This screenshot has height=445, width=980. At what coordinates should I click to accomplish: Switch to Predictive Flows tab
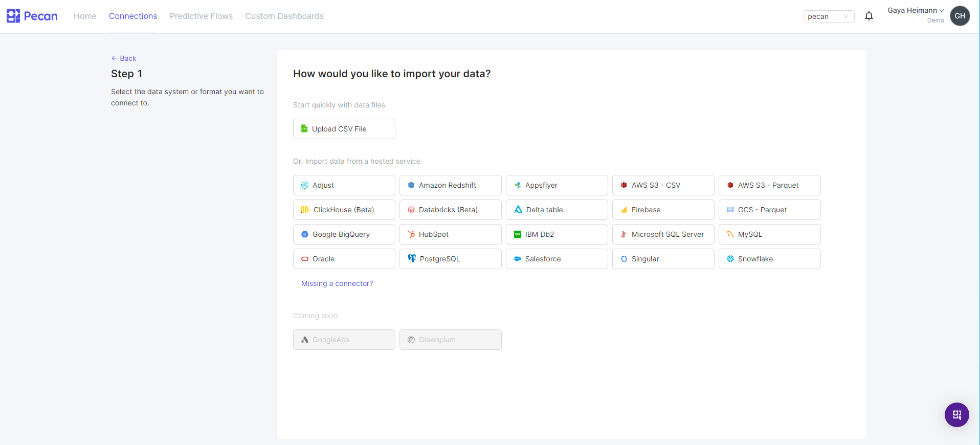click(x=201, y=16)
